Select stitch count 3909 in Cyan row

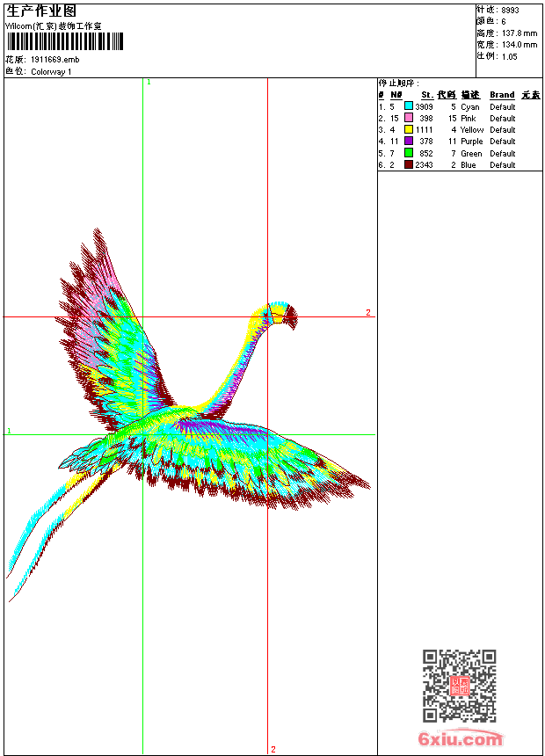424,106
